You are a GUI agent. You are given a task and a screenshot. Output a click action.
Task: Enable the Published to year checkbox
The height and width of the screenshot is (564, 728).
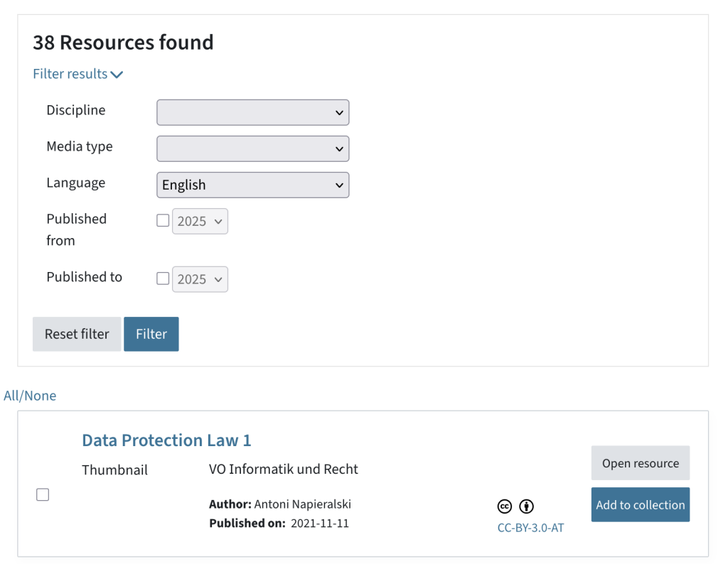(163, 278)
